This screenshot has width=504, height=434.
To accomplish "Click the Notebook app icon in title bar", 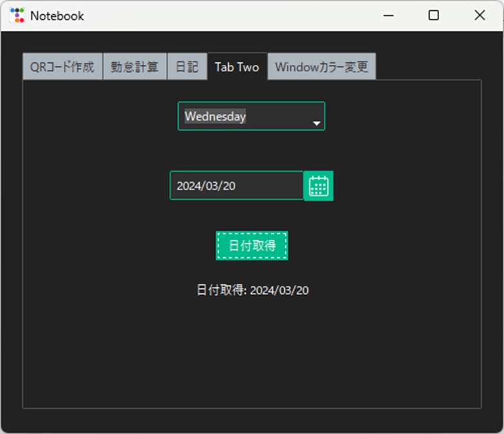I will pos(17,15).
